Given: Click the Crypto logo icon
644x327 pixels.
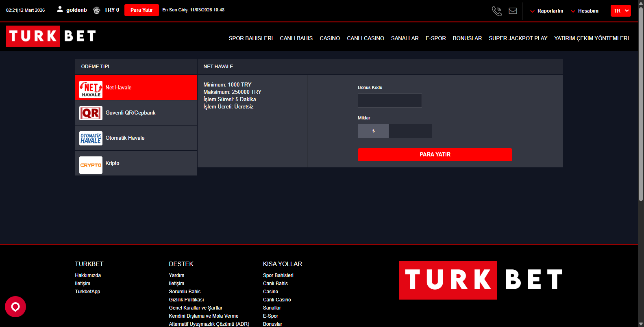Looking at the screenshot, I should (x=91, y=165).
